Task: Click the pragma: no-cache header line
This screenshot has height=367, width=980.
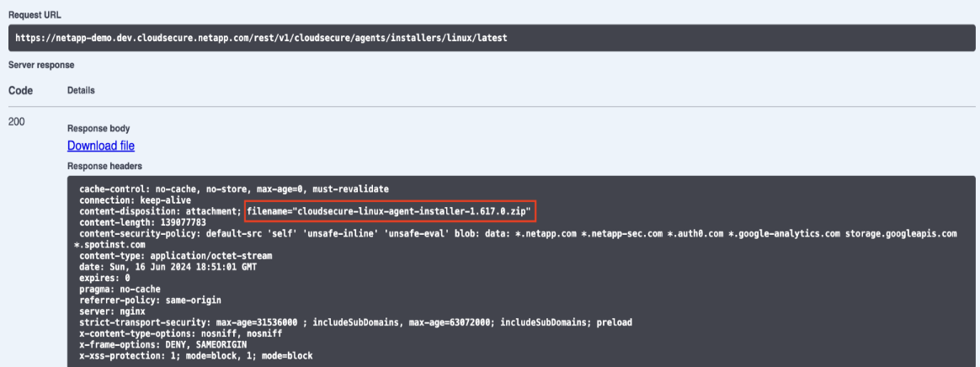Action: (x=121, y=289)
